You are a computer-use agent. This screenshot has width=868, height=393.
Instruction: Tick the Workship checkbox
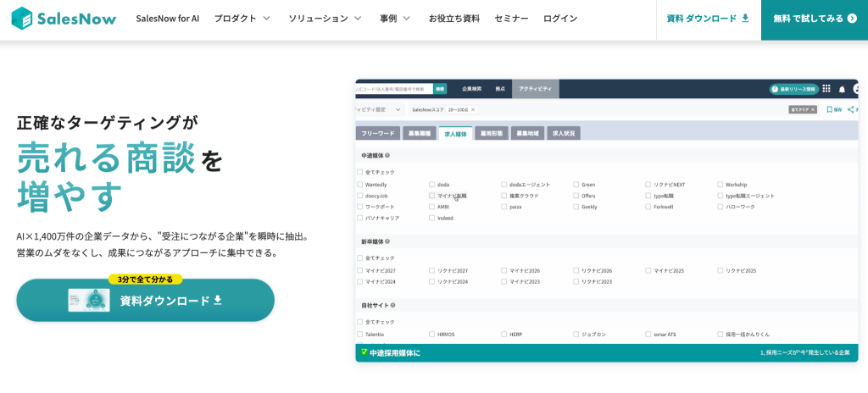(x=721, y=185)
